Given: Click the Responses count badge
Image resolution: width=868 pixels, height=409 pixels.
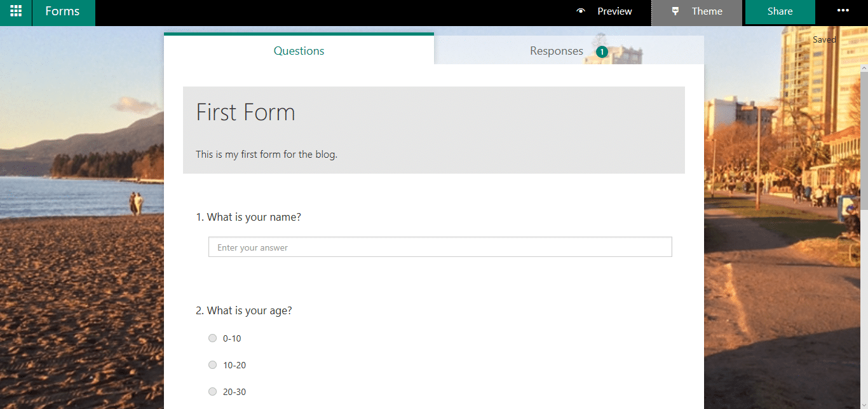Looking at the screenshot, I should [602, 52].
